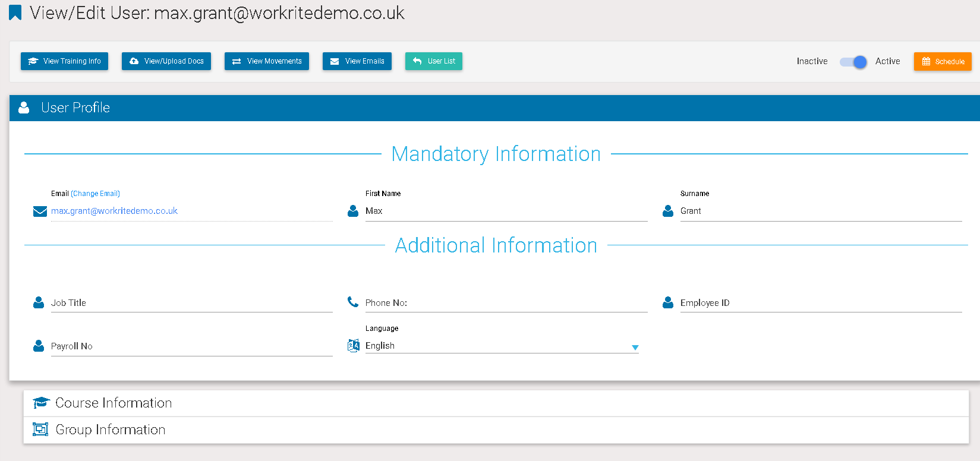Expand the Course Information section
The width and height of the screenshot is (980, 461).
pos(114,403)
